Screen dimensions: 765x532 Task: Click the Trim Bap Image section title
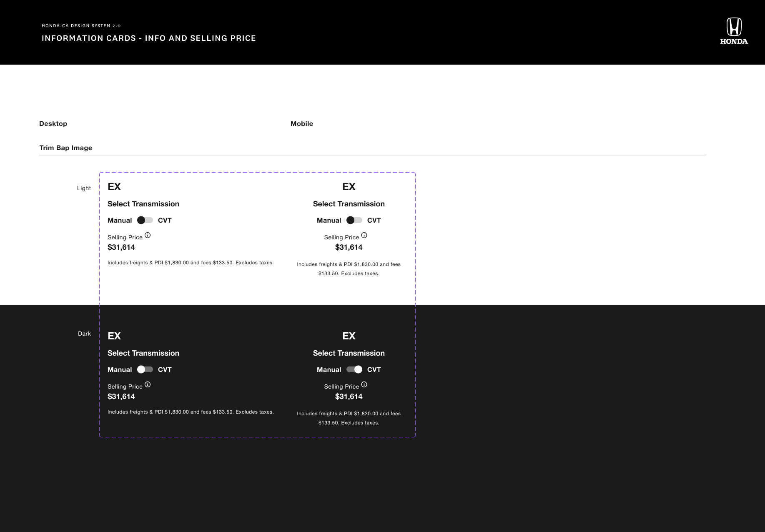pyautogui.click(x=66, y=148)
